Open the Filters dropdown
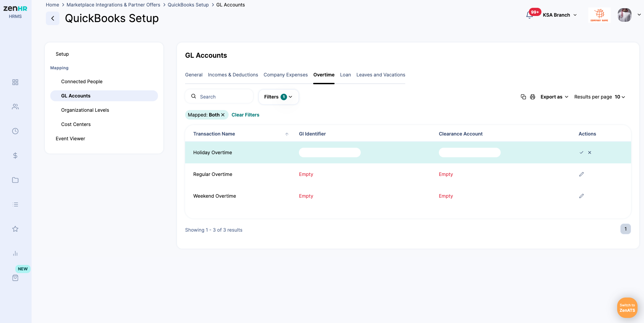 [x=279, y=97]
